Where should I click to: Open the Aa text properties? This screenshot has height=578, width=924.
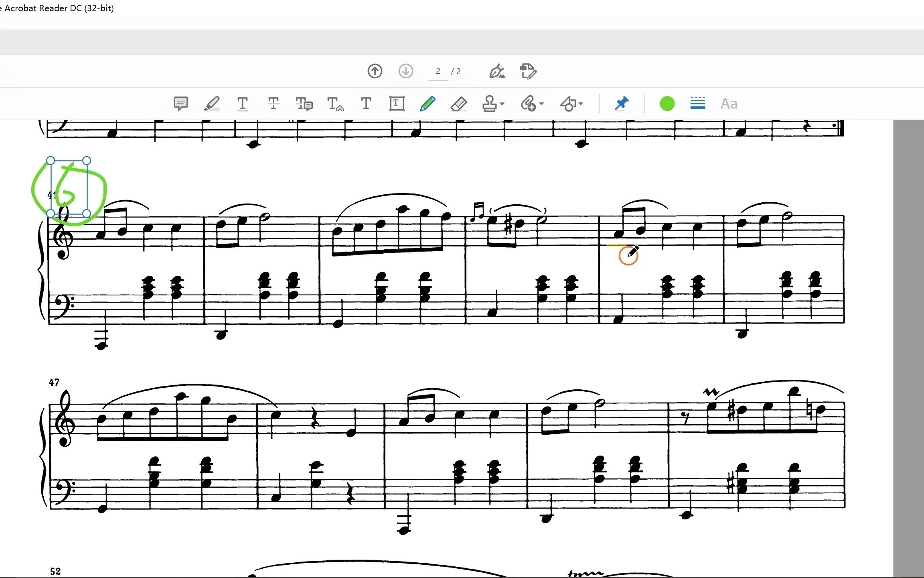[729, 104]
